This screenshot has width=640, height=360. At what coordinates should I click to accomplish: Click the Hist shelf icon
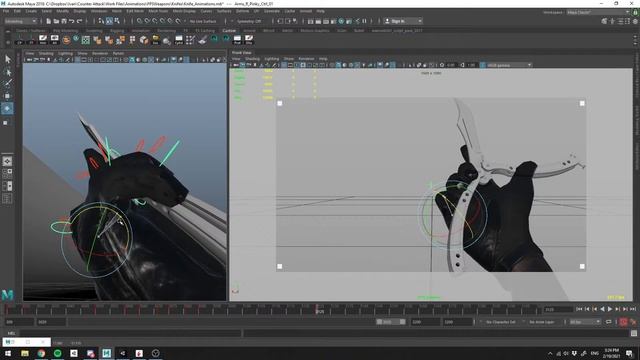point(43,40)
